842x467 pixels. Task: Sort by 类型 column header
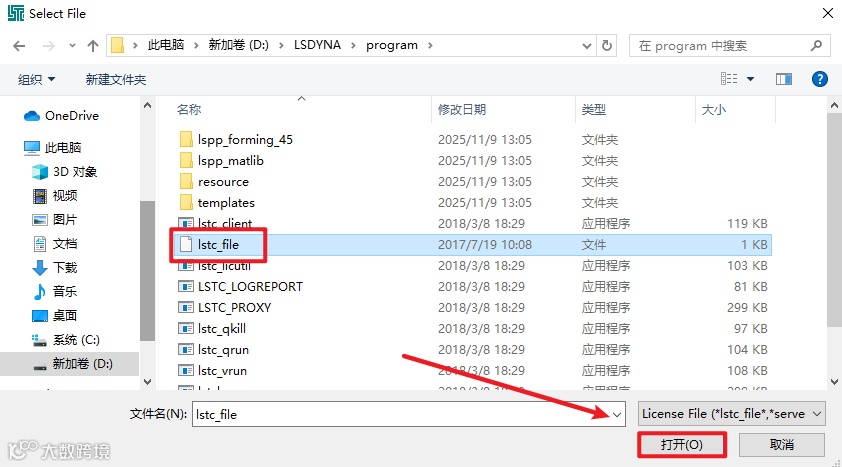point(593,110)
